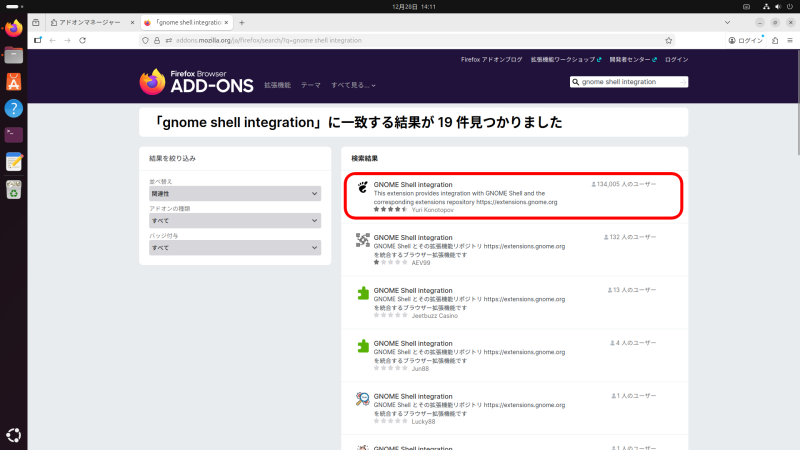This screenshot has height=450, width=800.
Task: Click the star rating of Yuri Konotopov result
Action: pos(390,209)
